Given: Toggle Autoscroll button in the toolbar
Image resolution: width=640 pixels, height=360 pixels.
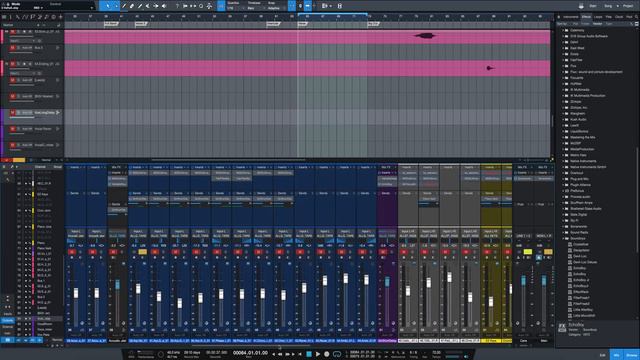Looking at the screenshot, I should (x=308, y=6).
